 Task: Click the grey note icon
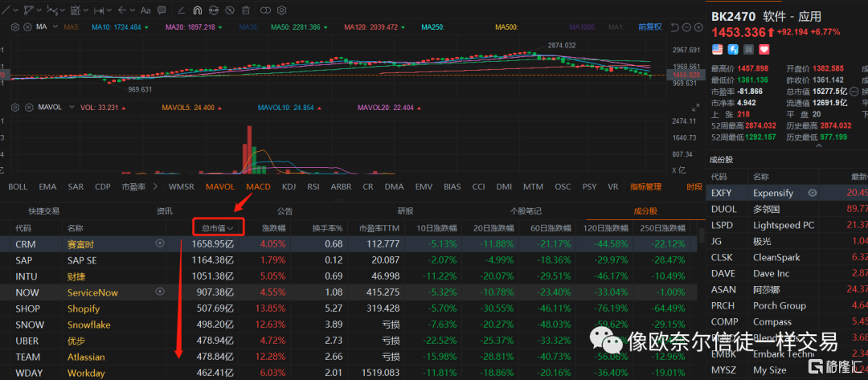click(x=749, y=49)
